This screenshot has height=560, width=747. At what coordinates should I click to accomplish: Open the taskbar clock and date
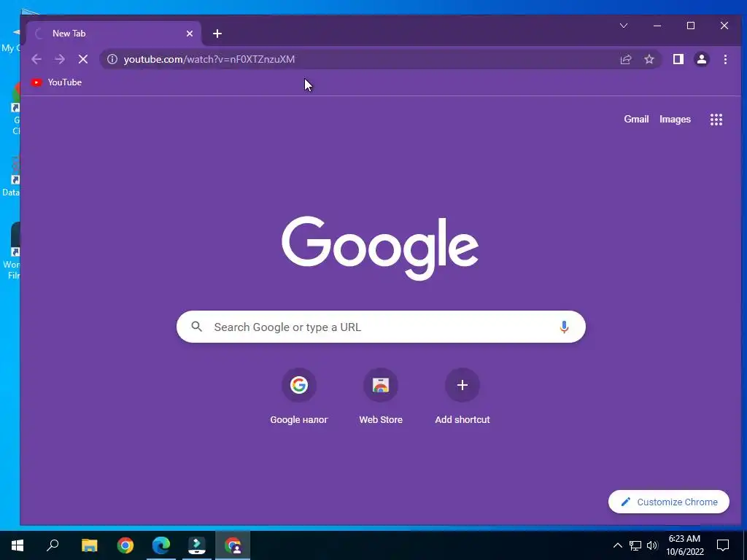[684, 545]
